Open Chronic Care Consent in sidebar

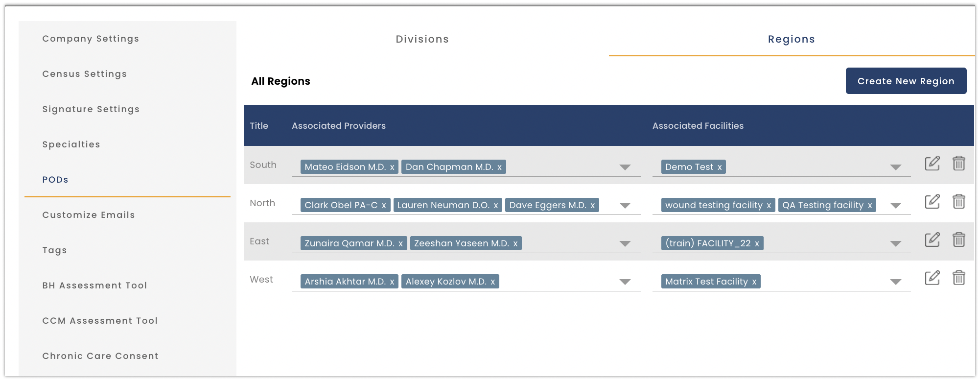click(x=101, y=356)
